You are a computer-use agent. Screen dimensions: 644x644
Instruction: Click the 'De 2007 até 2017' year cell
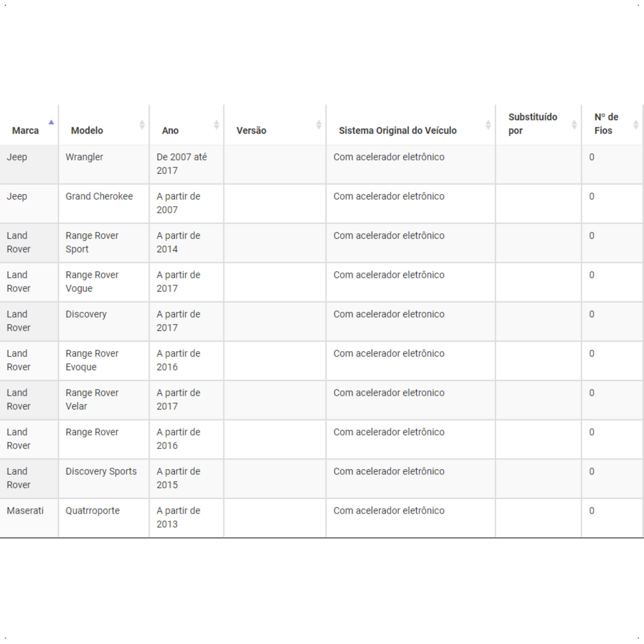click(x=187, y=164)
